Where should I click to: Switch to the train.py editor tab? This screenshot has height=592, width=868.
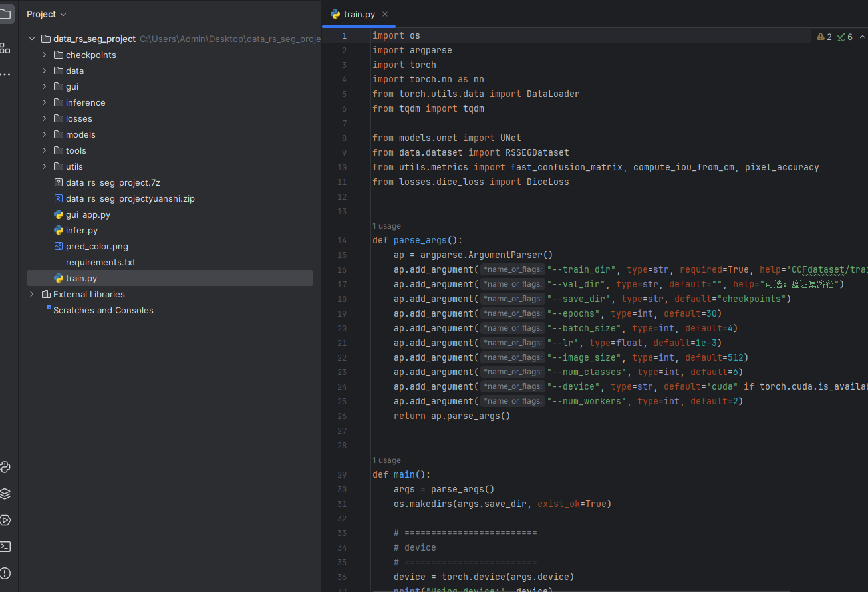point(359,14)
